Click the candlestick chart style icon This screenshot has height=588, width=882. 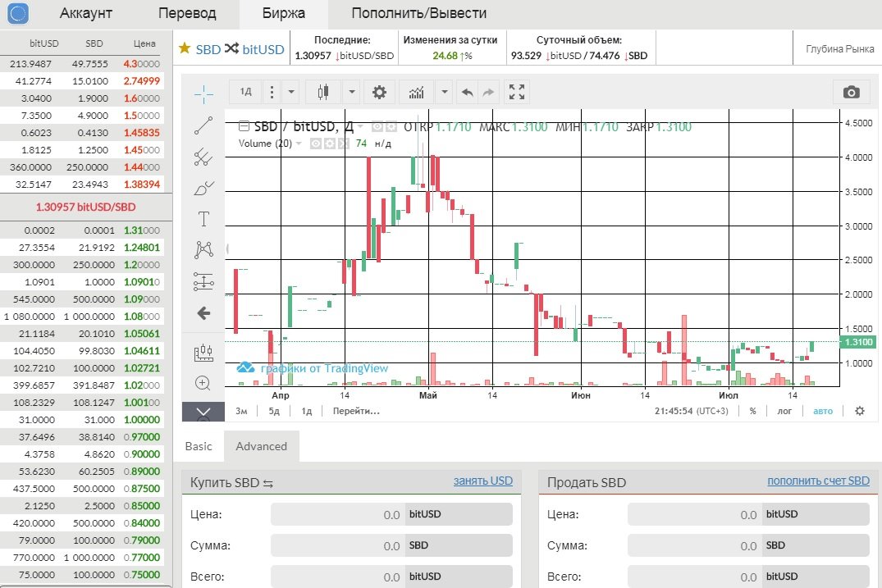coord(323,92)
